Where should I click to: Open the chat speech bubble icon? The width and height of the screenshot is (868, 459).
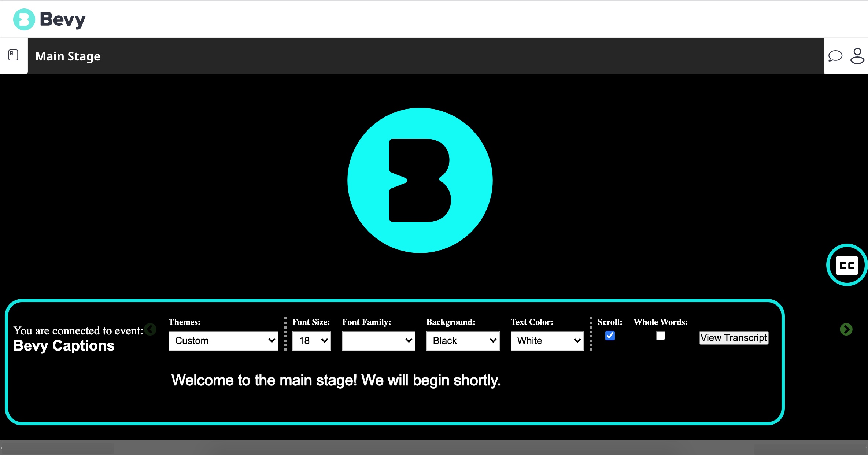835,56
